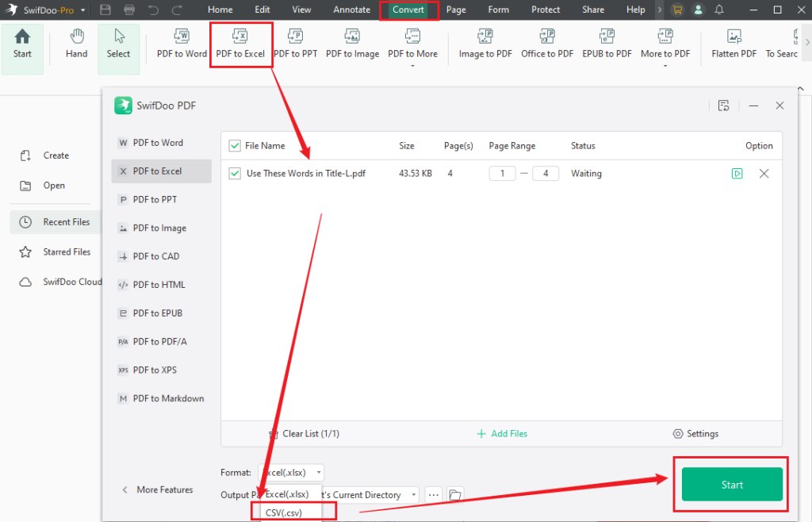
Task: Open the Home tab
Action: point(220,10)
